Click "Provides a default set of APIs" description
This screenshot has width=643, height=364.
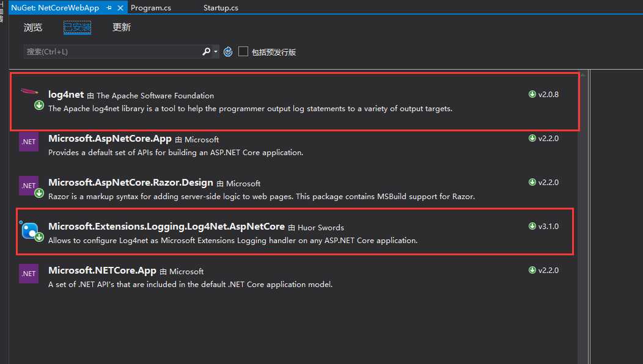tap(176, 153)
